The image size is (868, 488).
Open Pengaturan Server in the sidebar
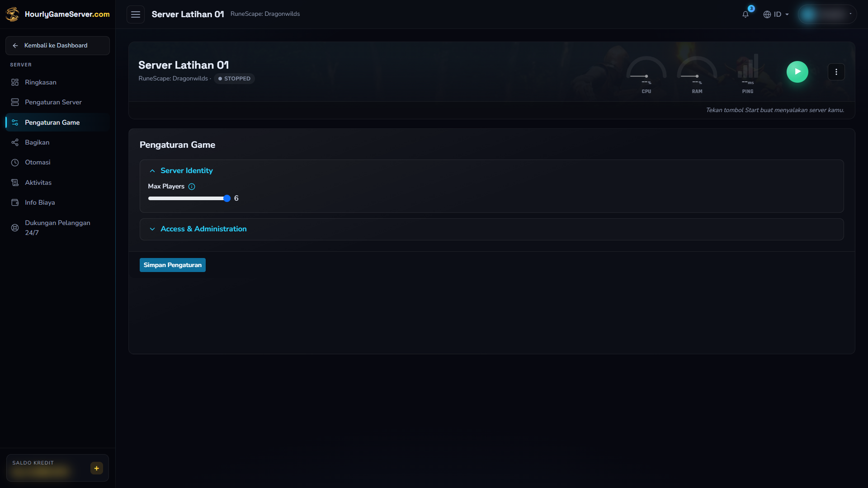57,102
